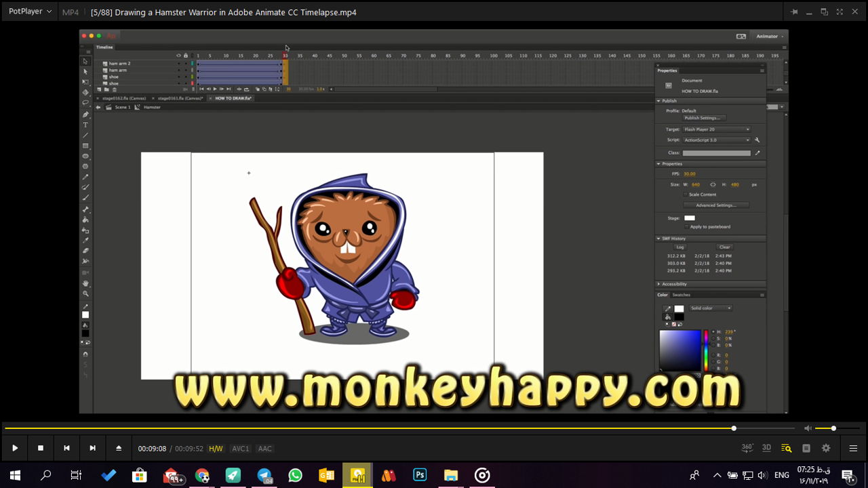Click the lock all layers icon
Image resolution: width=868 pixels, height=488 pixels.
coord(186,56)
